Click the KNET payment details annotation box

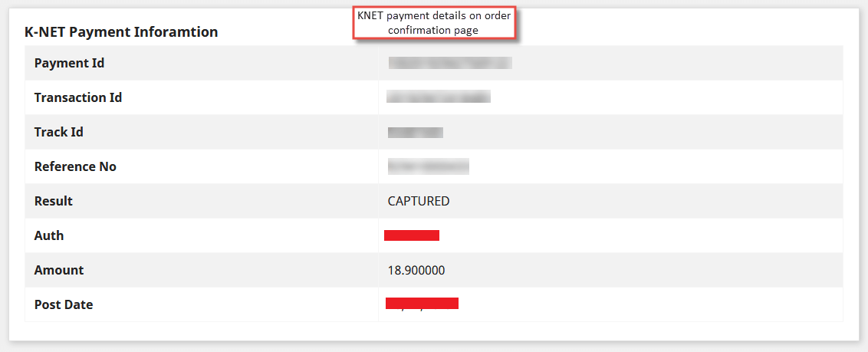click(433, 23)
